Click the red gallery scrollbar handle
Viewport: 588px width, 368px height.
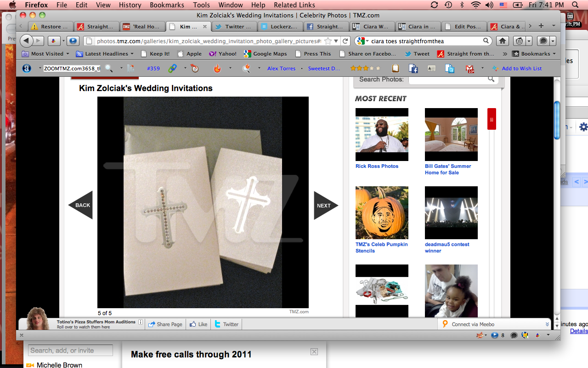pyautogui.click(x=492, y=119)
